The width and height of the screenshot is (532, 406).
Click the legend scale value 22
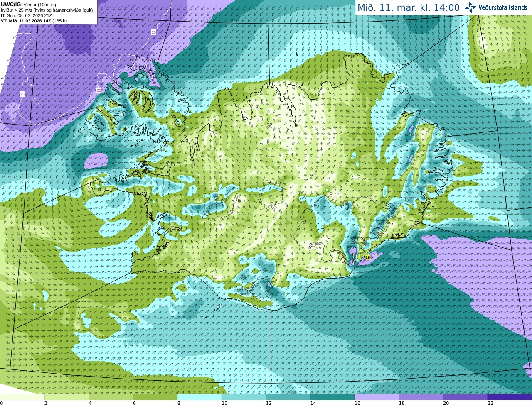click(x=490, y=403)
